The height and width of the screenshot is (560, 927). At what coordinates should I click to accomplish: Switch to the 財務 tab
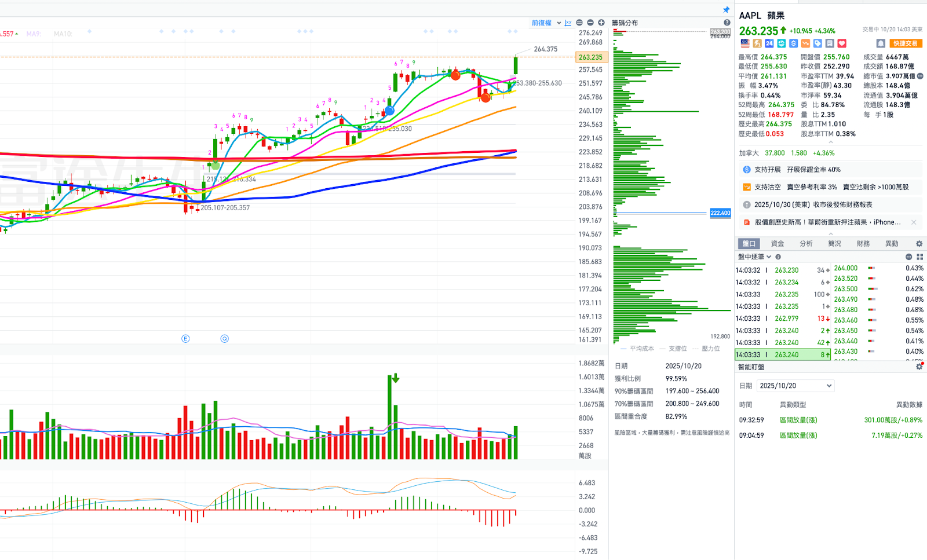click(x=863, y=244)
